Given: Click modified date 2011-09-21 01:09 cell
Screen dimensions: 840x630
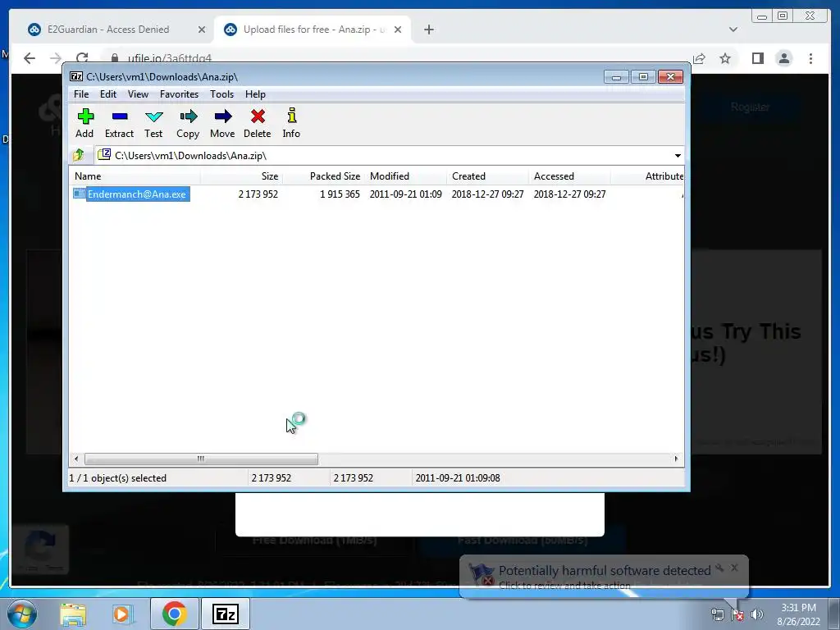Looking at the screenshot, I should pyautogui.click(x=405, y=194).
